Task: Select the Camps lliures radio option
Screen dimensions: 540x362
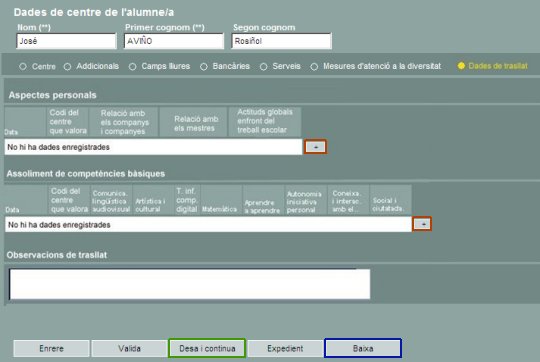Action: 133,66
